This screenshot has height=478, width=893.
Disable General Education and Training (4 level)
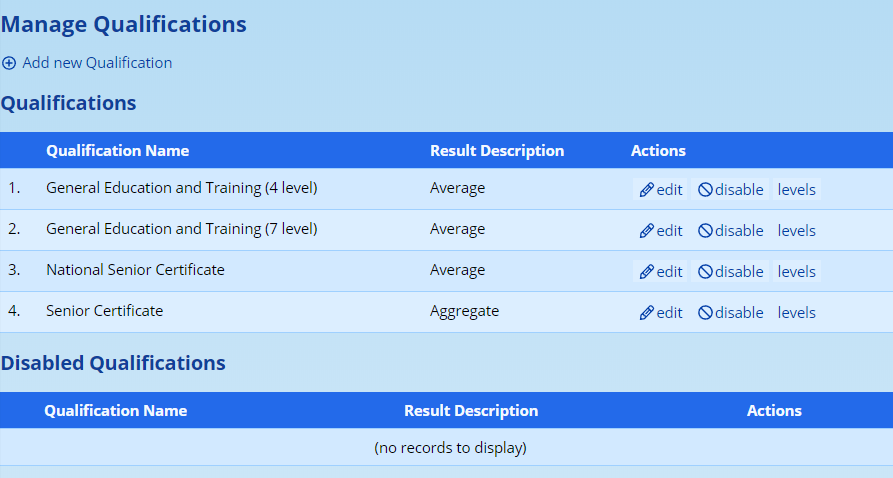[x=731, y=190]
